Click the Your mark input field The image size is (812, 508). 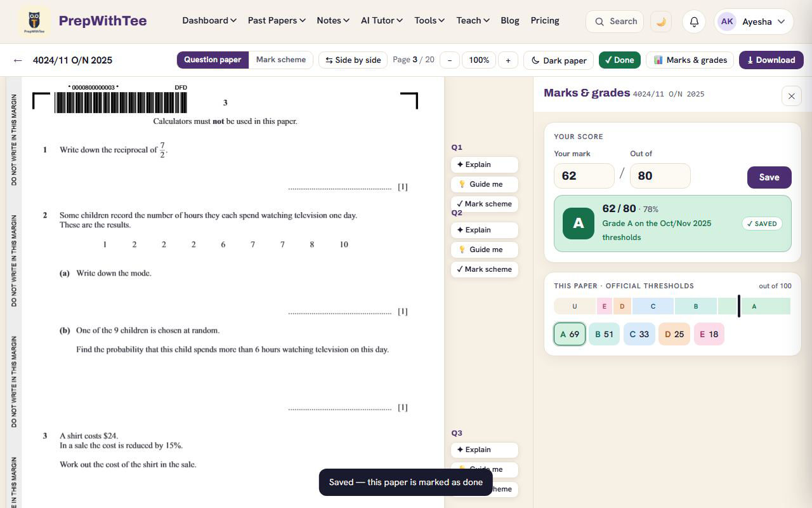coord(584,176)
